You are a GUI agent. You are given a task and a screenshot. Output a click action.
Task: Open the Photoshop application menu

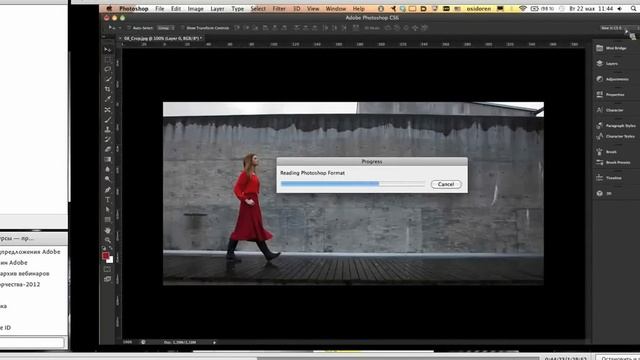click(134, 9)
